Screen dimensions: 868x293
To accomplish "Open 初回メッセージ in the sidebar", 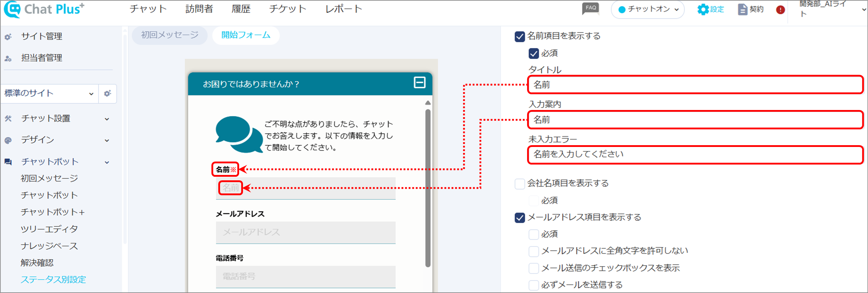I will pos(49,178).
